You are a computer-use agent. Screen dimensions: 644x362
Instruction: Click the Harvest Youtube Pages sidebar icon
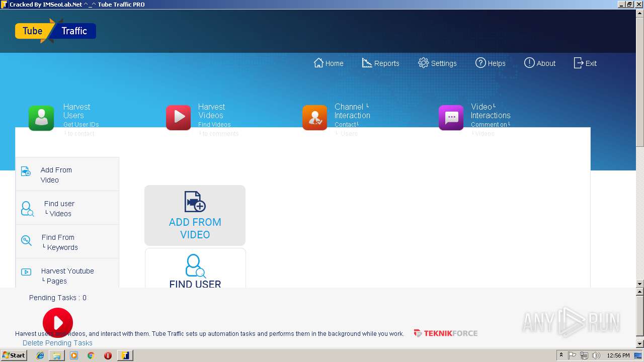point(26,272)
